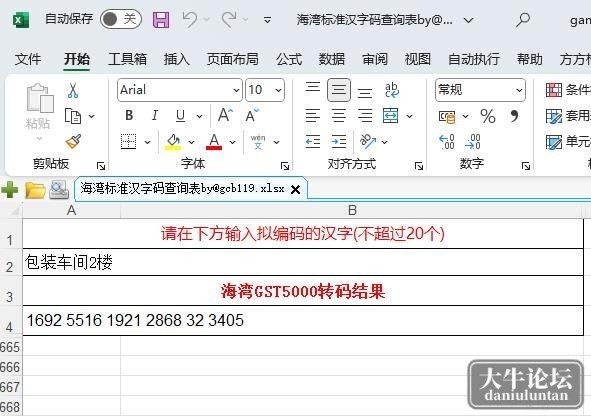
Task: Open the 文件 menu
Action: tap(28, 59)
